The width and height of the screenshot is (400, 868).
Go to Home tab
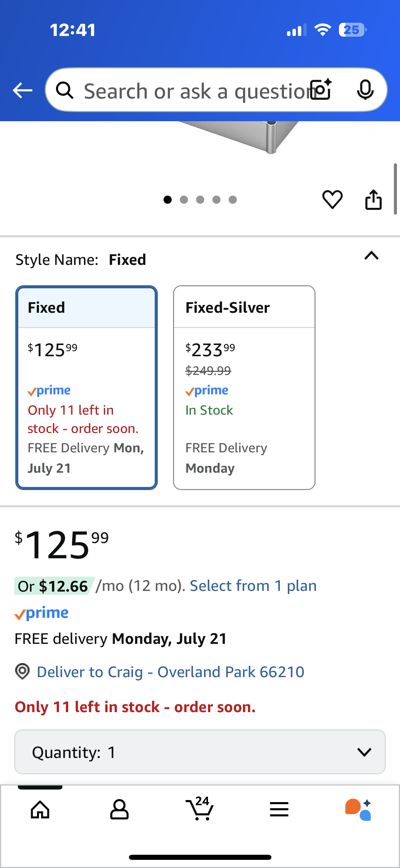(40, 810)
